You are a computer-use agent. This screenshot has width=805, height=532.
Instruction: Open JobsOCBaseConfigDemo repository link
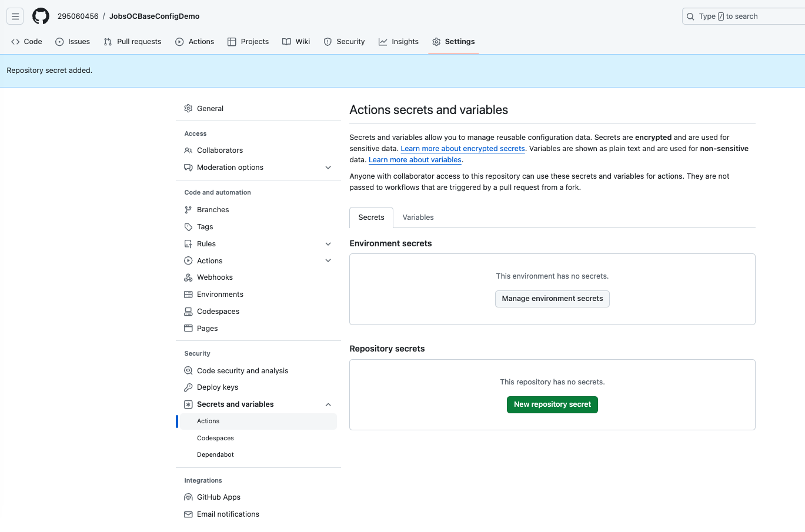click(155, 16)
